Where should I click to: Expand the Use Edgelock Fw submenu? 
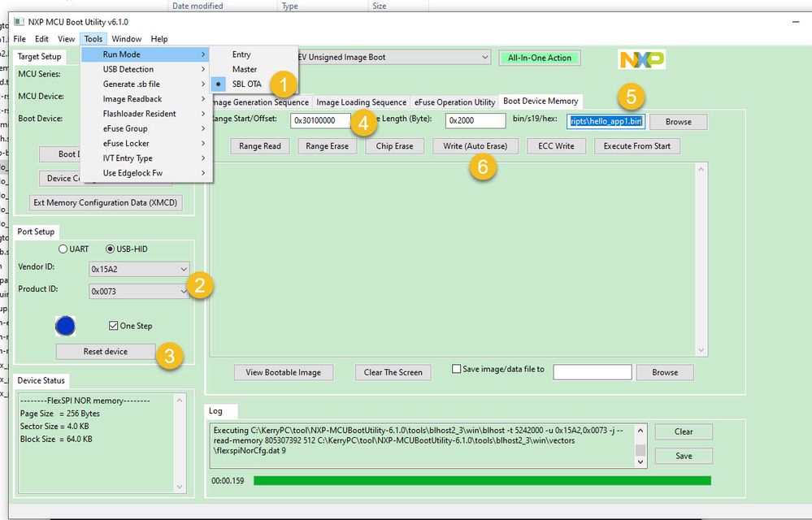click(146, 173)
